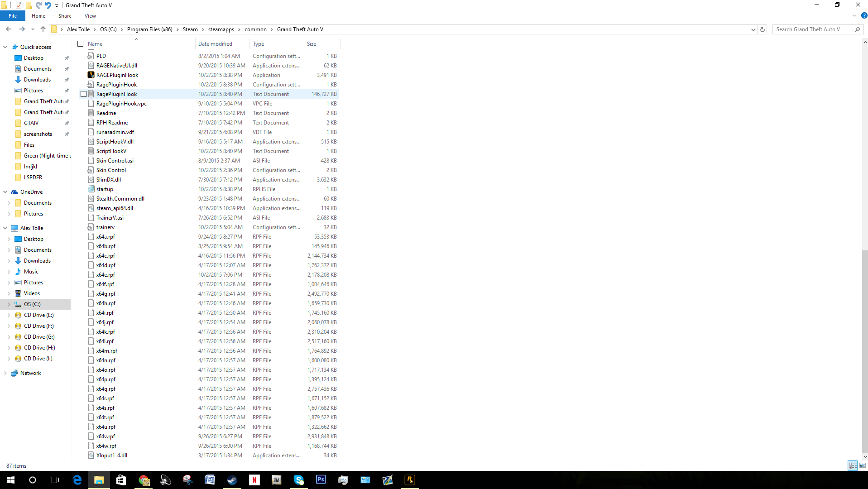868x489 pixels.
Task: Expand the Videos node in the sidebar
Action: click(x=9, y=293)
